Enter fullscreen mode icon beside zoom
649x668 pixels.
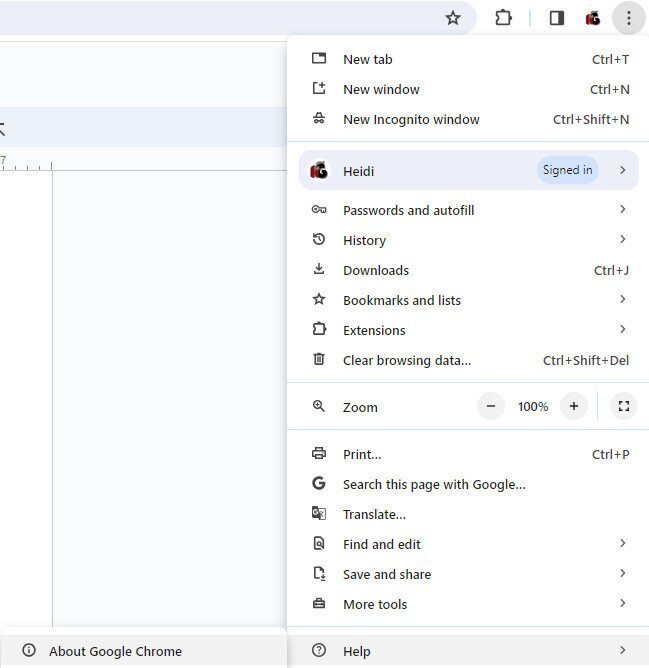[x=624, y=406]
